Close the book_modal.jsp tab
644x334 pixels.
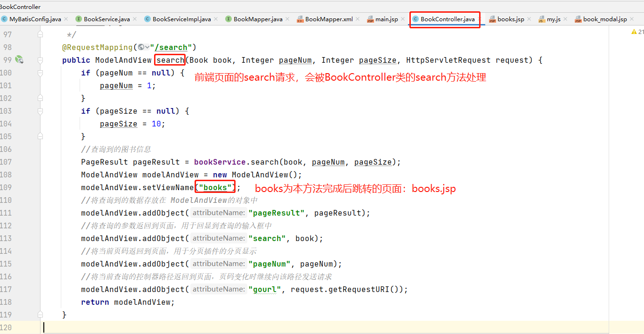point(632,19)
